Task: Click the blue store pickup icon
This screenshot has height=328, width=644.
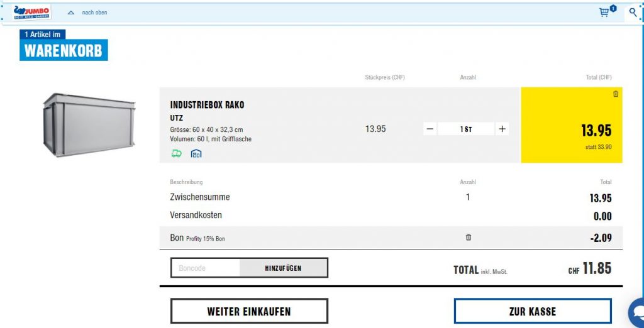Action: click(196, 153)
